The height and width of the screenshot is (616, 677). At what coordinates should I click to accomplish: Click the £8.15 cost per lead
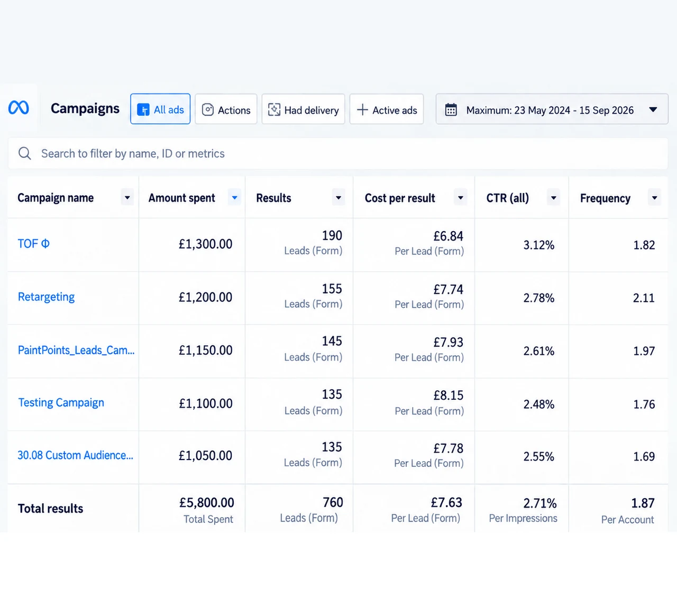pyautogui.click(x=448, y=395)
